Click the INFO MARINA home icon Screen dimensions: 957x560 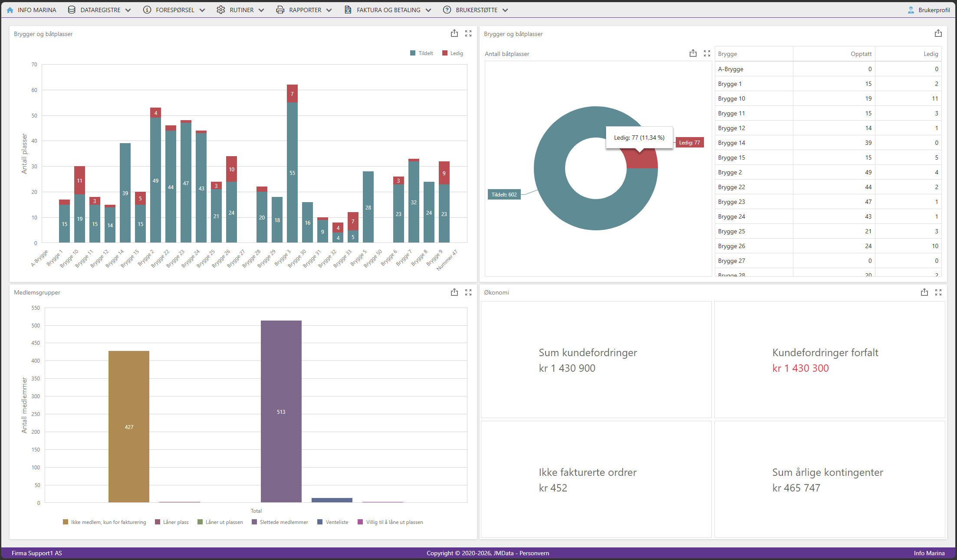[10, 10]
